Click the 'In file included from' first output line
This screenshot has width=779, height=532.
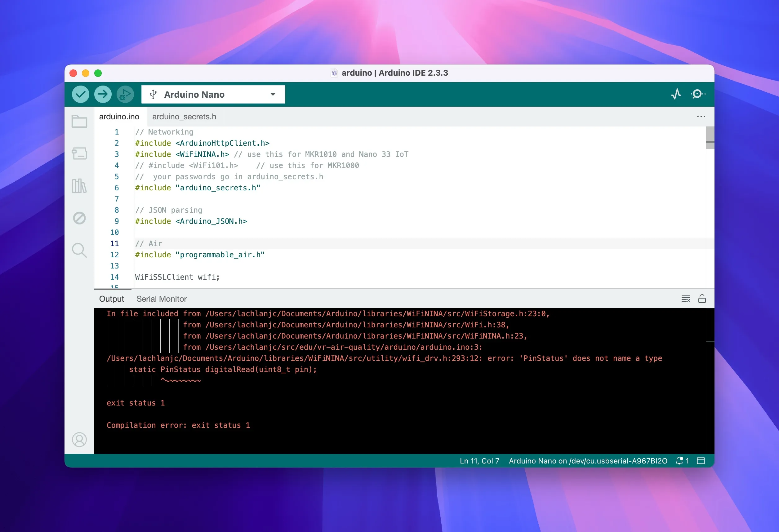coord(328,313)
